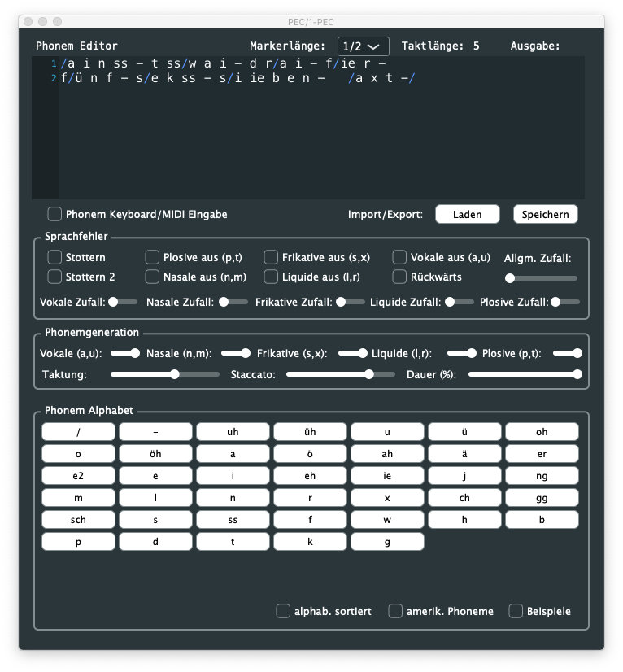Tick the alphab. sortiert checkbox
The image size is (623, 672).
(x=283, y=611)
